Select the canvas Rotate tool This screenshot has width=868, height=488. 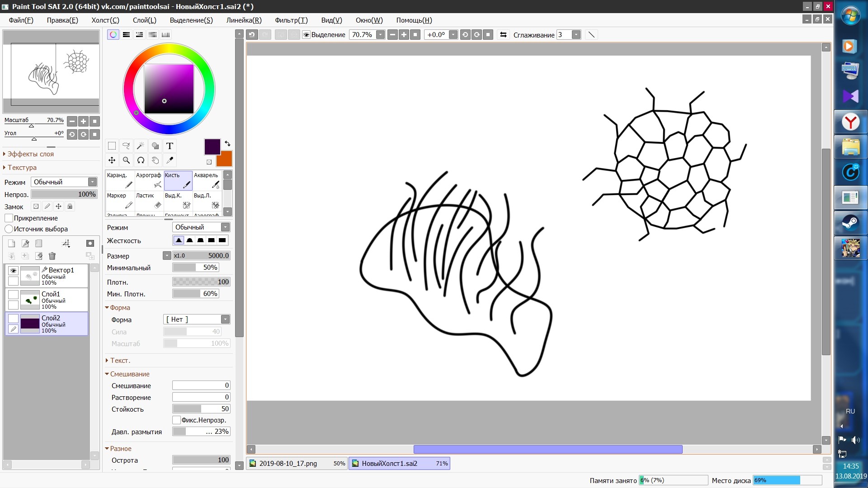[x=141, y=160]
